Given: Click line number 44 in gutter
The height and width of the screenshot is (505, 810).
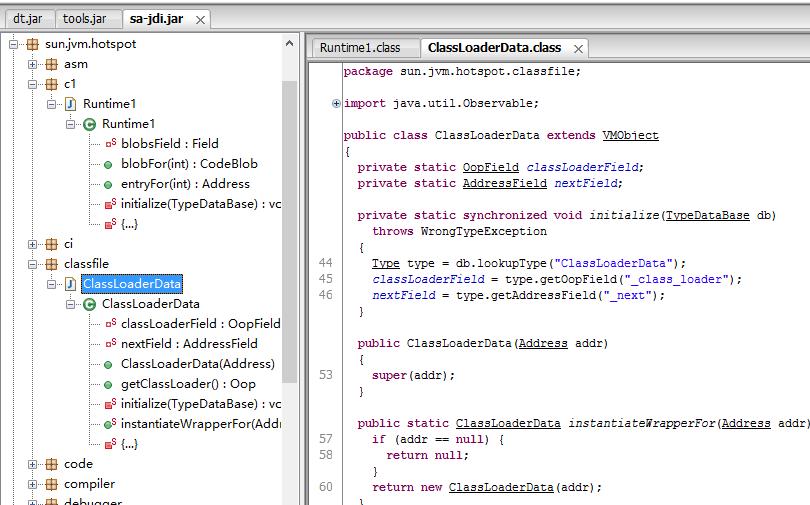Looking at the screenshot, I should pos(325,263).
